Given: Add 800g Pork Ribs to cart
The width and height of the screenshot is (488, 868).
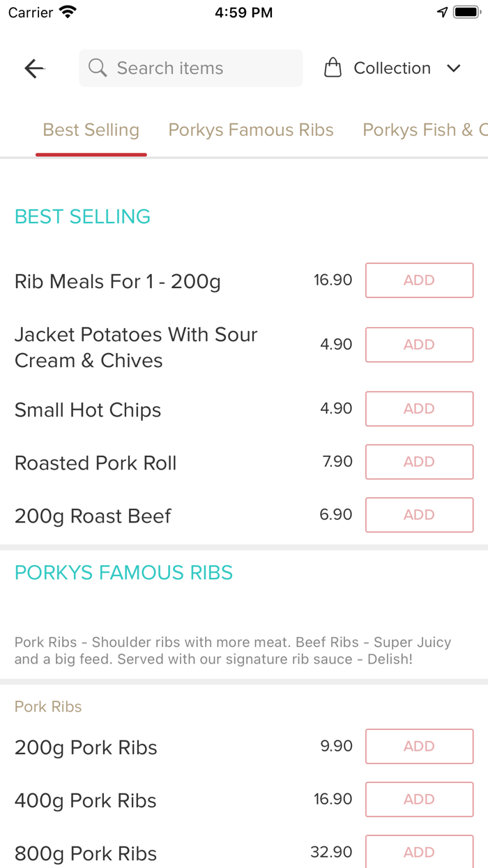Looking at the screenshot, I should 419,852.
